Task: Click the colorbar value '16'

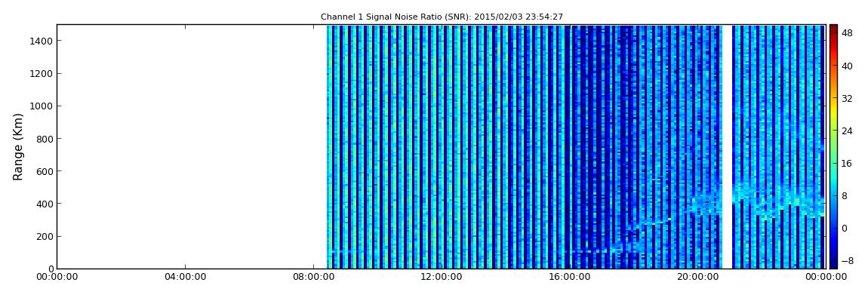Action: tap(847, 164)
